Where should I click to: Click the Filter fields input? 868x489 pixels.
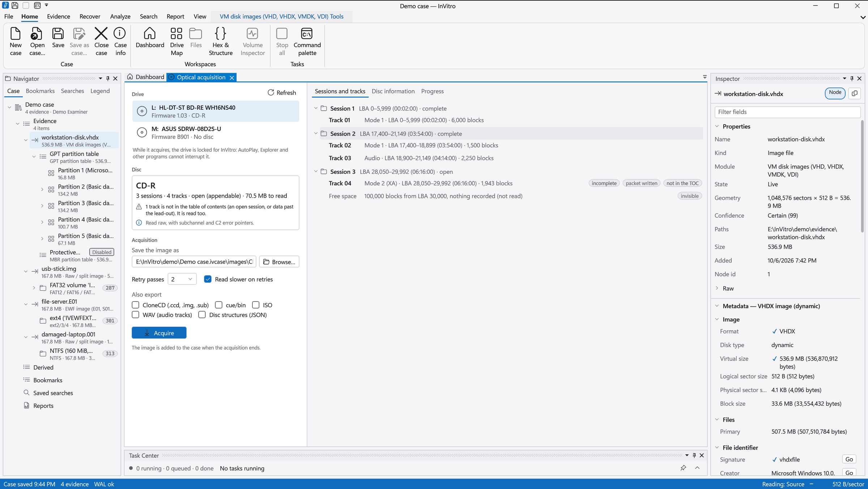787,112
